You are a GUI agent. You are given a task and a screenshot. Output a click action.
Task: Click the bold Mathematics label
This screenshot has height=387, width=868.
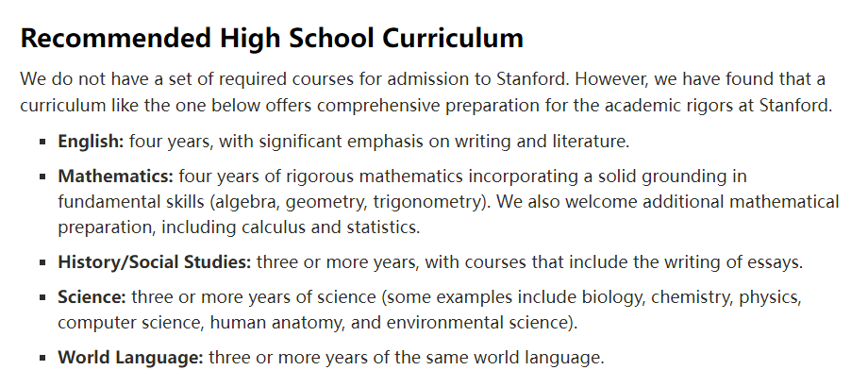(116, 177)
